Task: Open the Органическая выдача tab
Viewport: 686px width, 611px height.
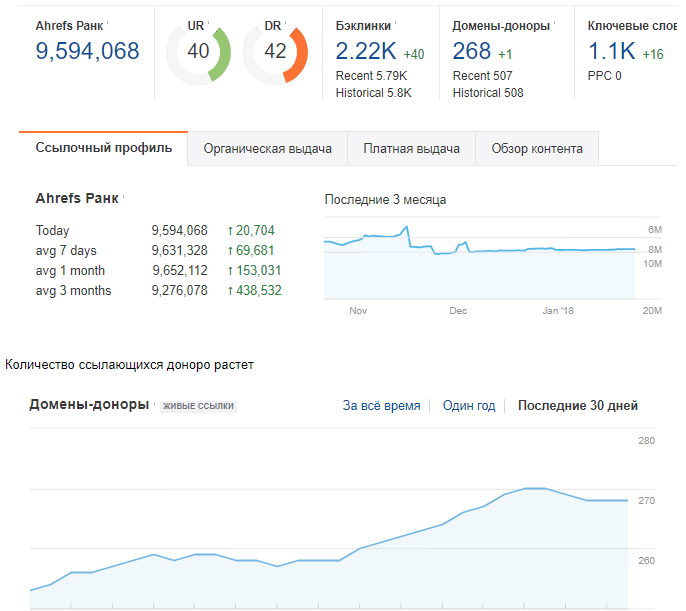Action: click(x=267, y=149)
